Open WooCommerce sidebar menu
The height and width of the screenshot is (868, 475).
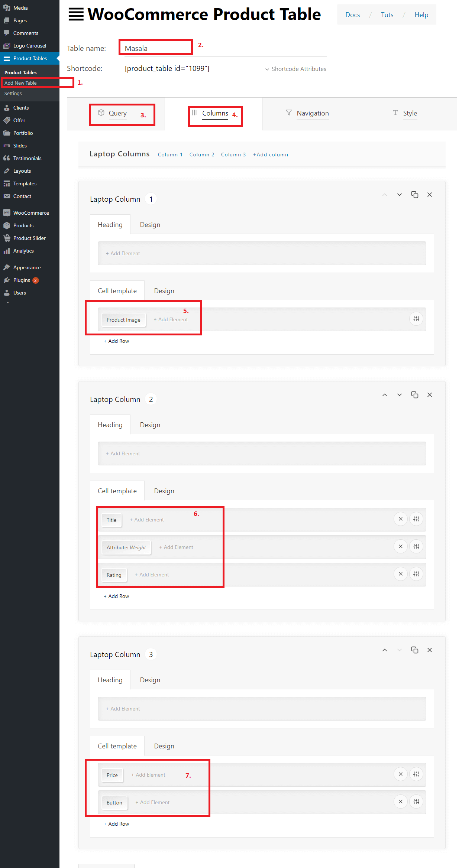coord(30,213)
